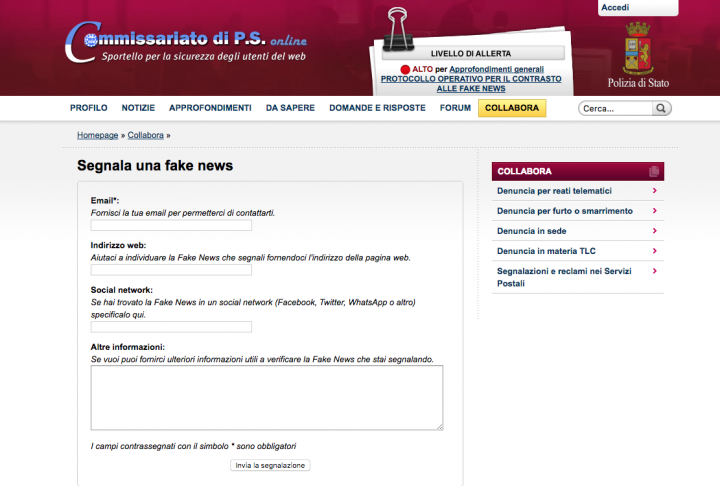The image size is (720, 486).
Task: Focus the Cerca search field
Action: click(616, 108)
